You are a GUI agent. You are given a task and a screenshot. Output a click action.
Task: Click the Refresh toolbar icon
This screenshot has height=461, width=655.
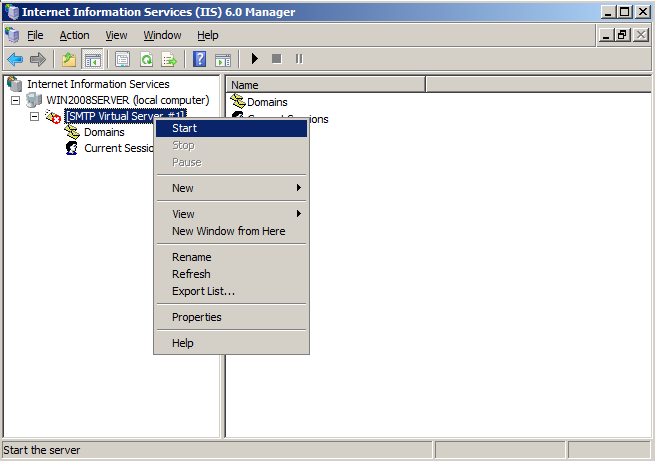(146, 59)
